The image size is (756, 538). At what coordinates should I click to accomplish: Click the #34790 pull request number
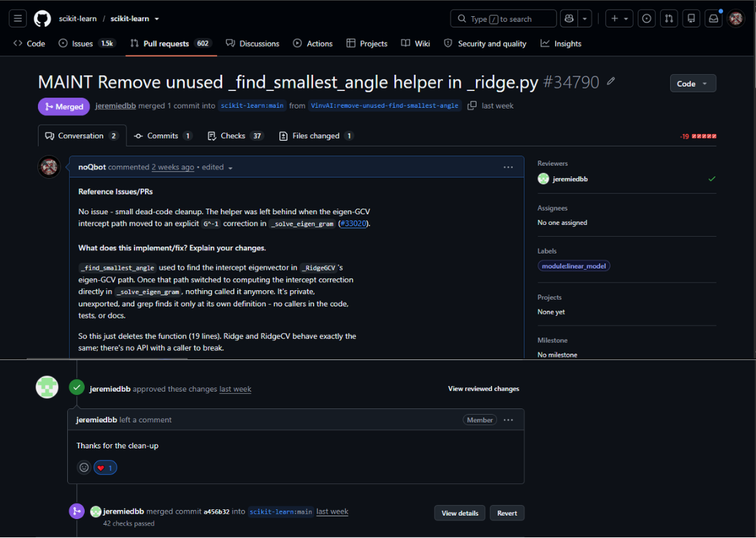571,82
